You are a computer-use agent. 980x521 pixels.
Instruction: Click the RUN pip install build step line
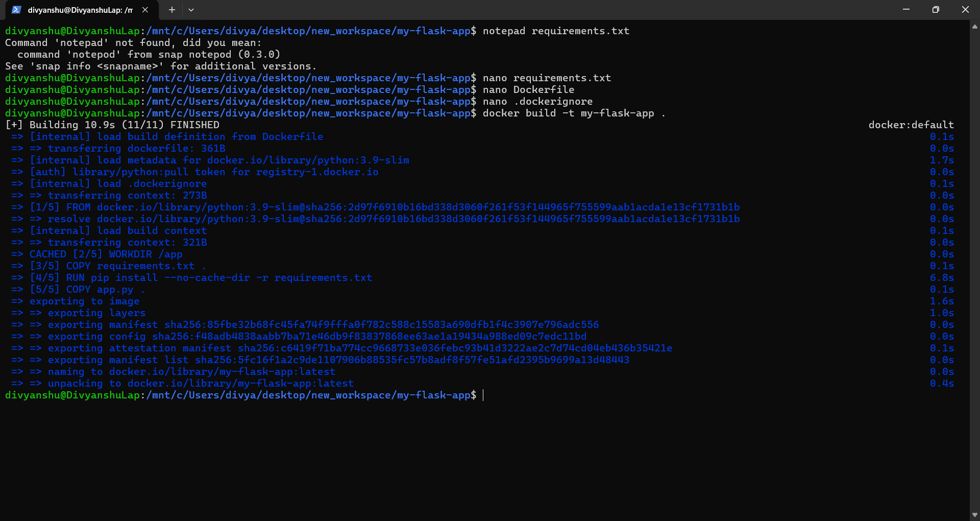(x=191, y=277)
